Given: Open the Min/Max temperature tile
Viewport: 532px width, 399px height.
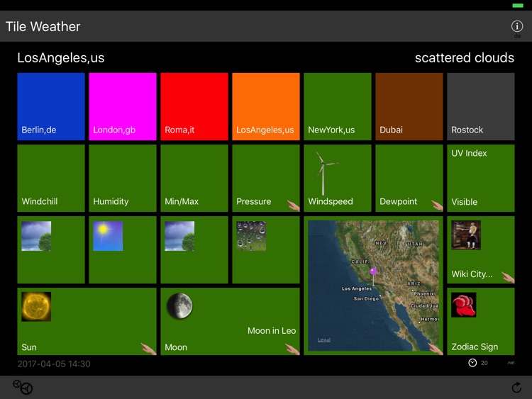Looking at the screenshot, I should 194,179.
